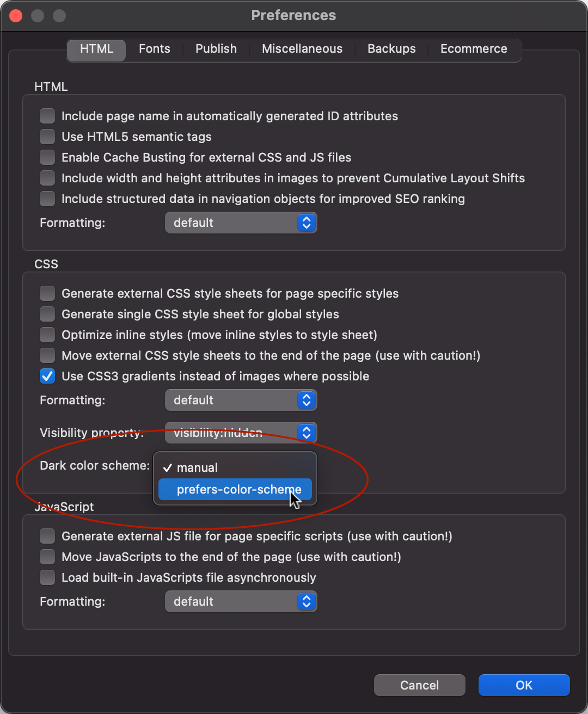This screenshot has width=588, height=714.
Task: Open the Ecommerce tab
Action: pos(474,49)
